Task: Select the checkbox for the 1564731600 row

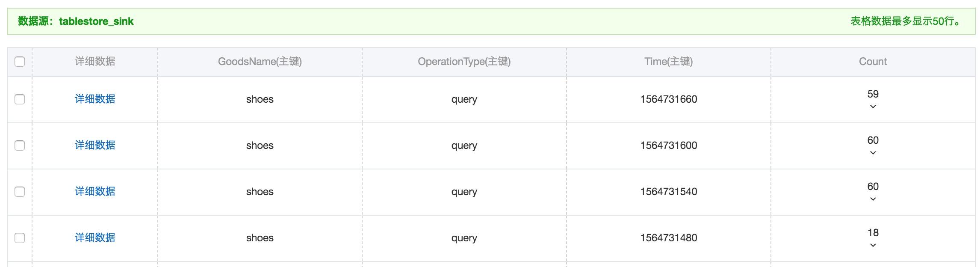Action: pyautogui.click(x=20, y=145)
